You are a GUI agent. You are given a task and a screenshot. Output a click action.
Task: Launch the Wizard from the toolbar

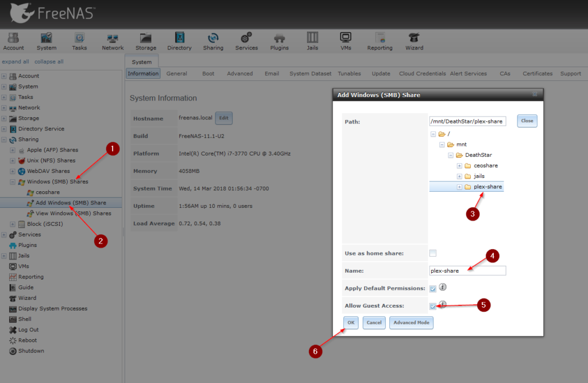[413, 38]
